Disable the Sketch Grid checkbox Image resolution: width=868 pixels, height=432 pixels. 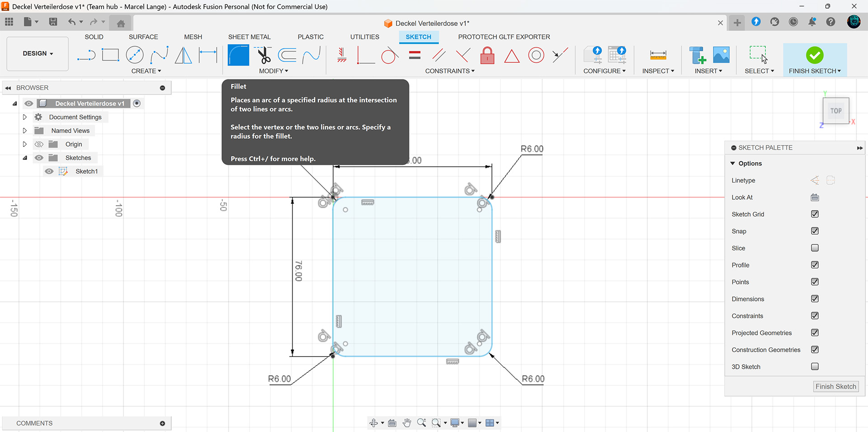point(815,214)
